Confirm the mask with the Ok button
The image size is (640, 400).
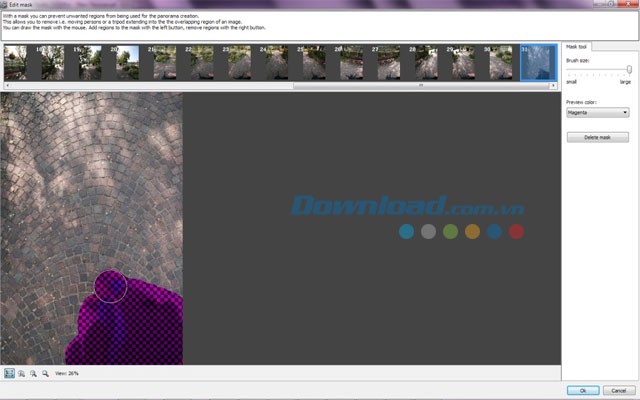583,391
